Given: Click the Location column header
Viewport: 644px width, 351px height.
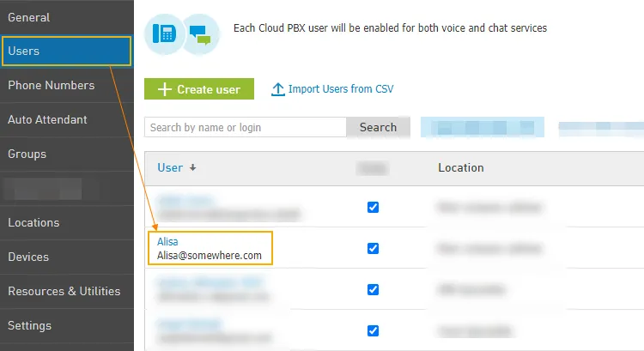Looking at the screenshot, I should click(x=461, y=167).
